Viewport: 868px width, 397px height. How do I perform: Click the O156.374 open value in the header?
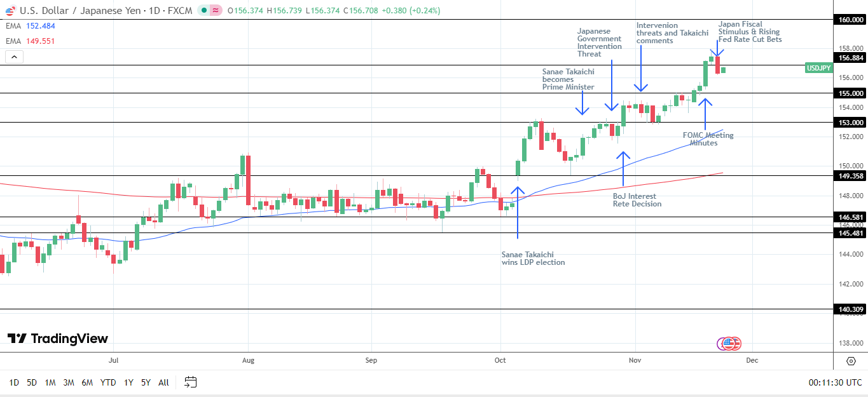click(x=238, y=10)
